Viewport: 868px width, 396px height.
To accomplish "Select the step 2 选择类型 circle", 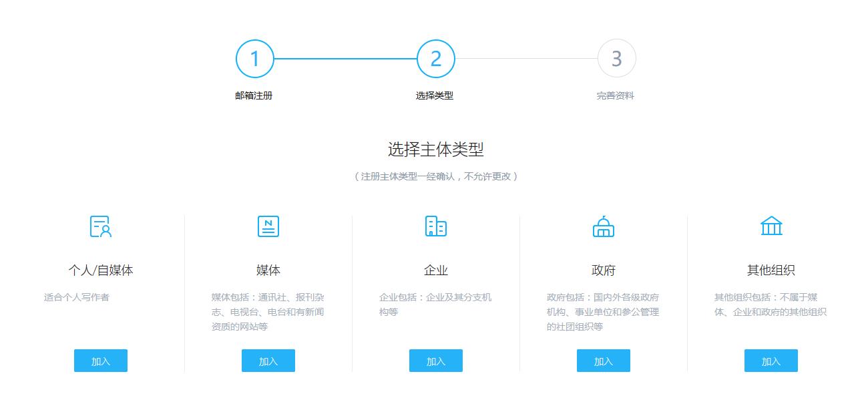I will click(436, 59).
